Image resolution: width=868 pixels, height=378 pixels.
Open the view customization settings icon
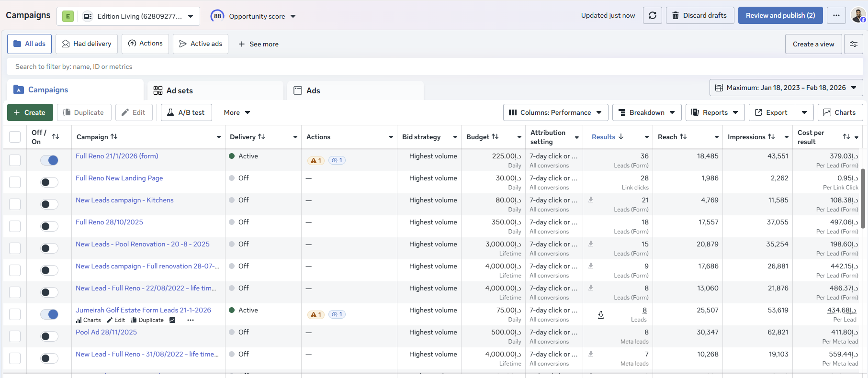click(854, 44)
